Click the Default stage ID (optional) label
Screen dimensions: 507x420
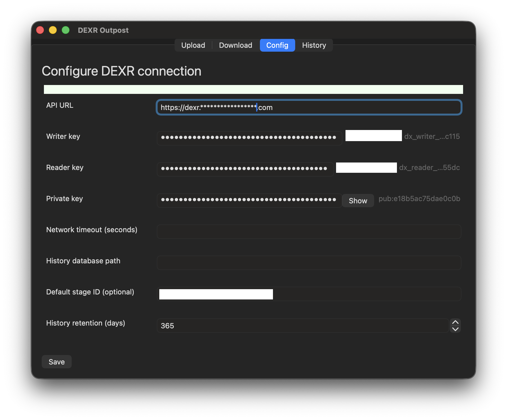pos(90,292)
